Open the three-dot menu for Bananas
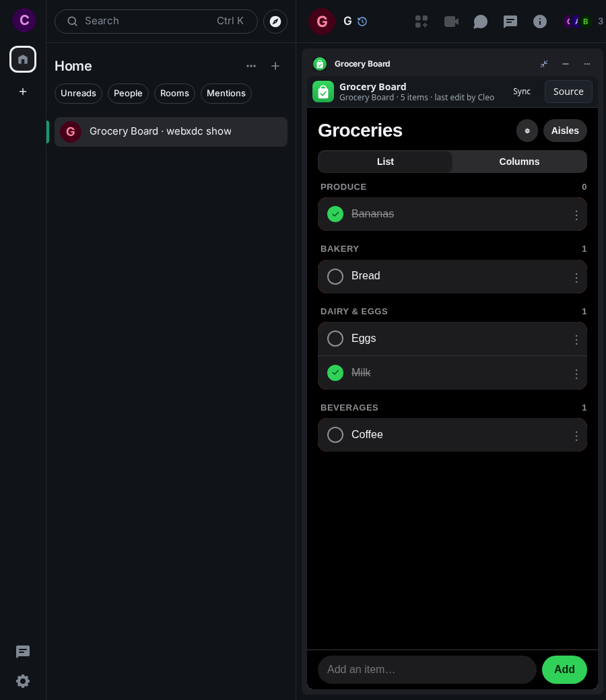 click(576, 215)
